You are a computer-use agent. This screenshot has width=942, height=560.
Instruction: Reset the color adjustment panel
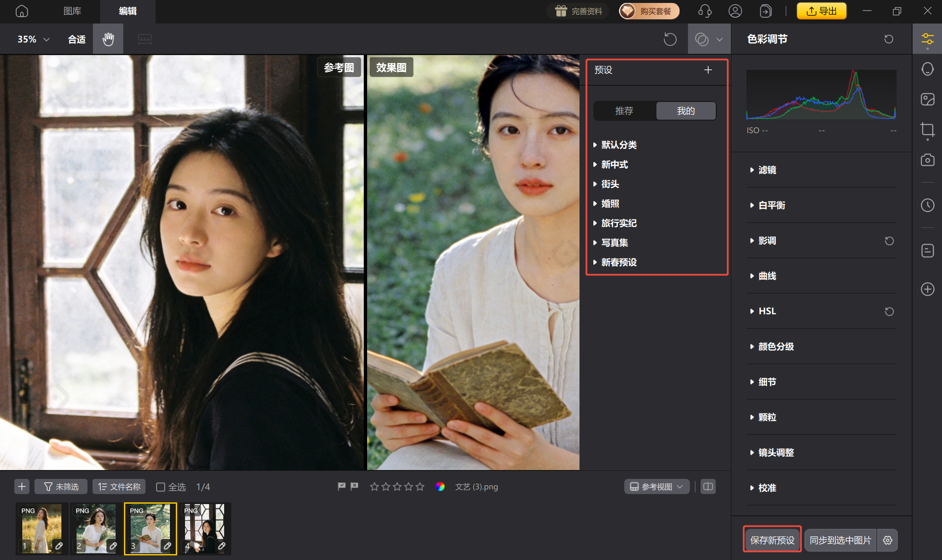[889, 39]
